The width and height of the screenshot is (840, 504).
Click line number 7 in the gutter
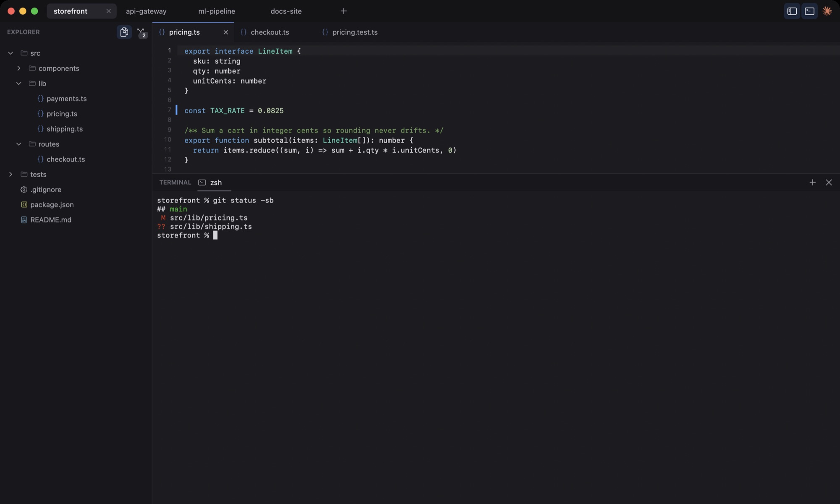pos(169,110)
